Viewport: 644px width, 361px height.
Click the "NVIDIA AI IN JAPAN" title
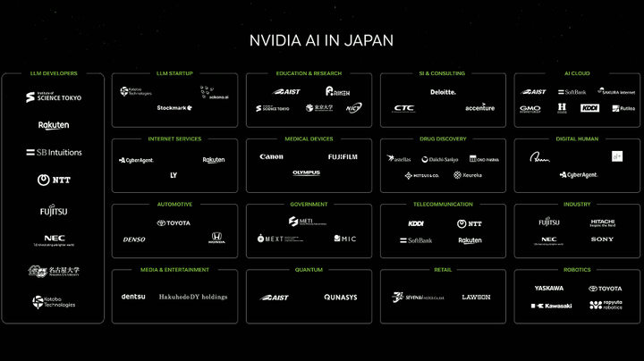[321, 40]
